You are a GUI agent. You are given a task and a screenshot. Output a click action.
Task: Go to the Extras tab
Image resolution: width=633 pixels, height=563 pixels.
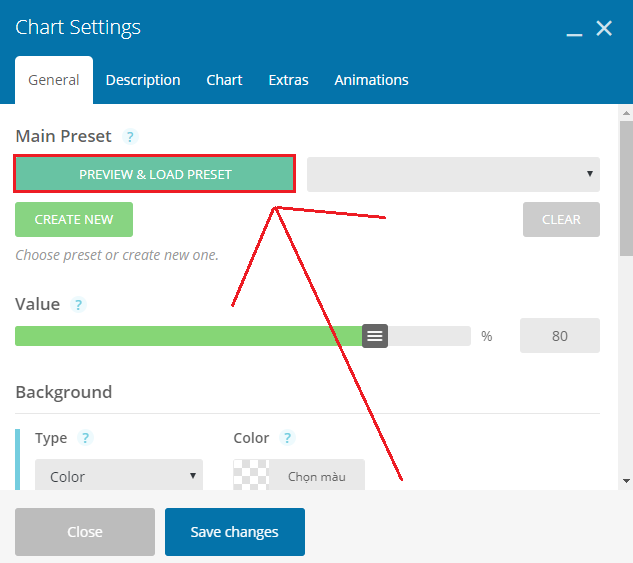[x=288, y=80]
